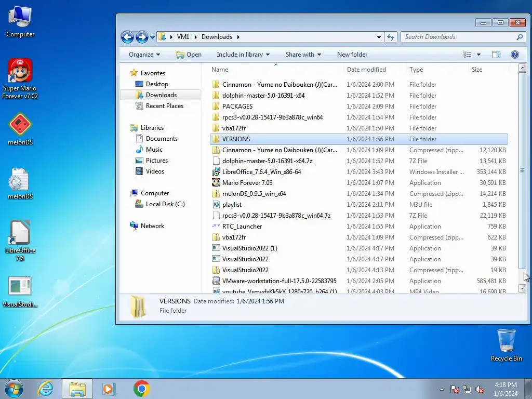Show hidden icons in the system tray

click(x=442, y=390)
